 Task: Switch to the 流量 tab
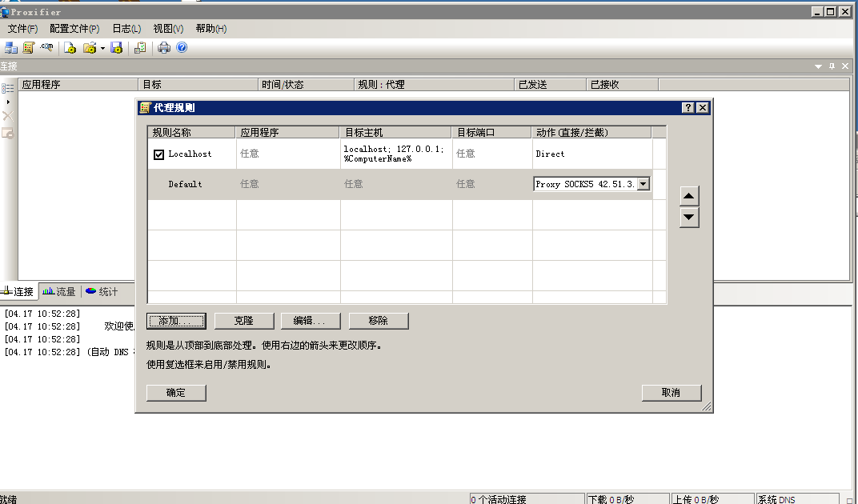click(61, 292)
